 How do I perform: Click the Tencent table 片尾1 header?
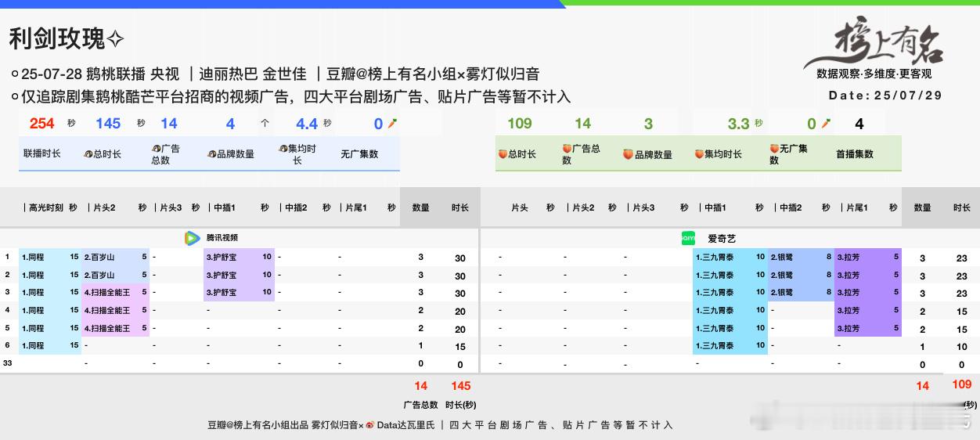click(x=355, y=207)
